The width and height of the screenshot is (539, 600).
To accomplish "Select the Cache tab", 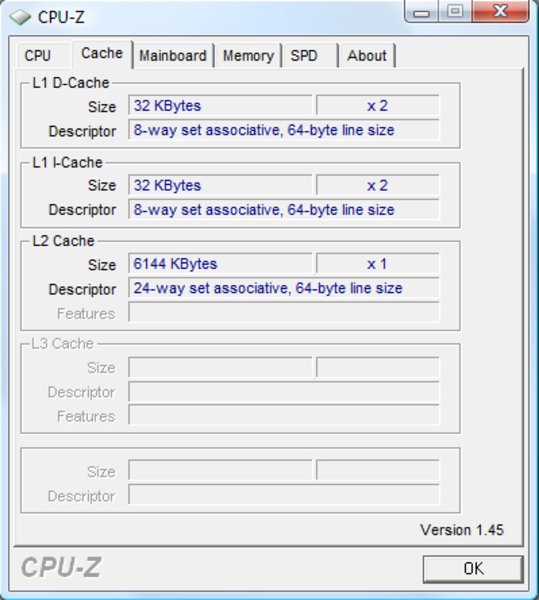I will click(x=102, y=54).
